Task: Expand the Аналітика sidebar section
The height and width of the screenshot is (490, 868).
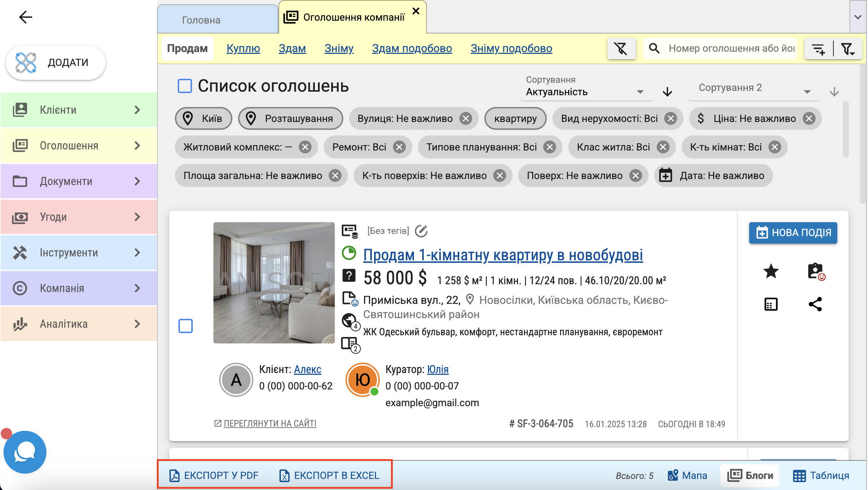Action: (x=79, y=324)
